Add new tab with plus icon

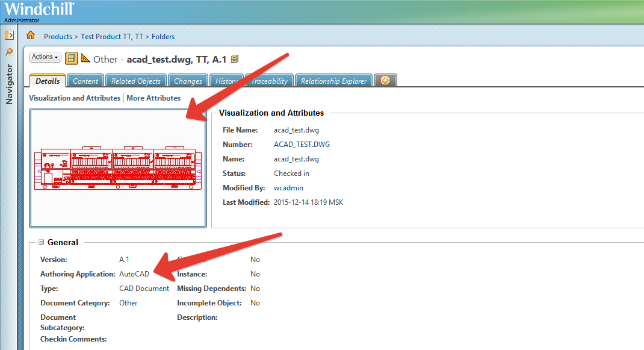click(385, 80)
